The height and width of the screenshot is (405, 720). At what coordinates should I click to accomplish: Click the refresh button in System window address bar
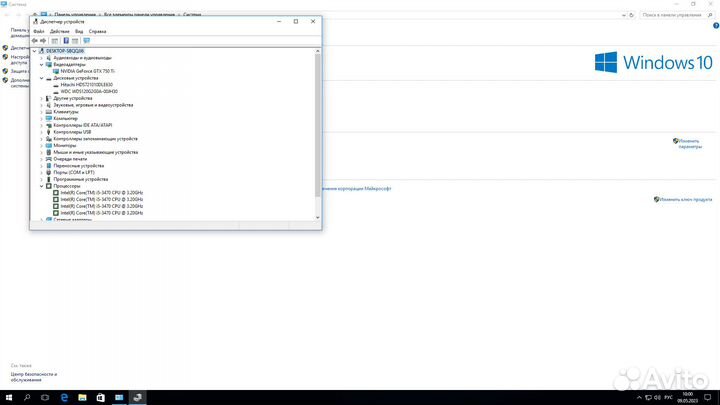pyautogui.click(x=631, y=15)
